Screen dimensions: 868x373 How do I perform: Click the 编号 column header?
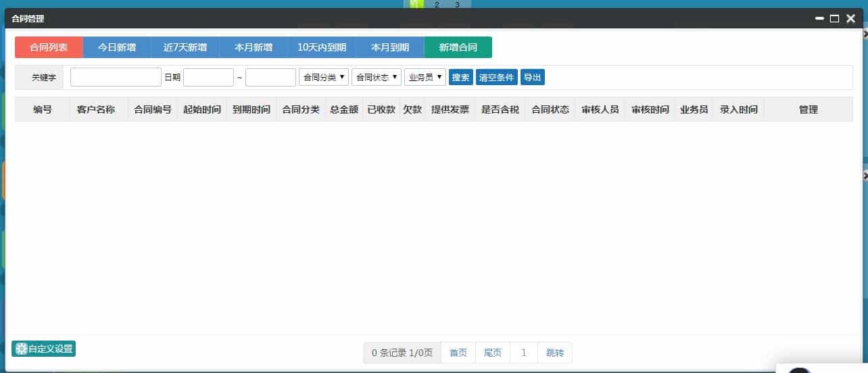pos(43,109)
